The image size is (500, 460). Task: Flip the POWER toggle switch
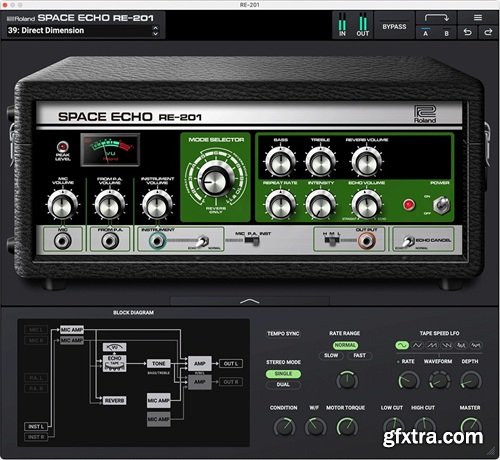tap(442, 205)
